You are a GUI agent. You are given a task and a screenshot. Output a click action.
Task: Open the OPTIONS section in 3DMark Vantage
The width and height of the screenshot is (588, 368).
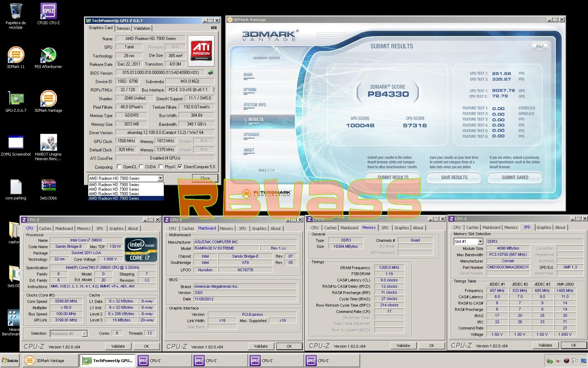pos(250,90)
